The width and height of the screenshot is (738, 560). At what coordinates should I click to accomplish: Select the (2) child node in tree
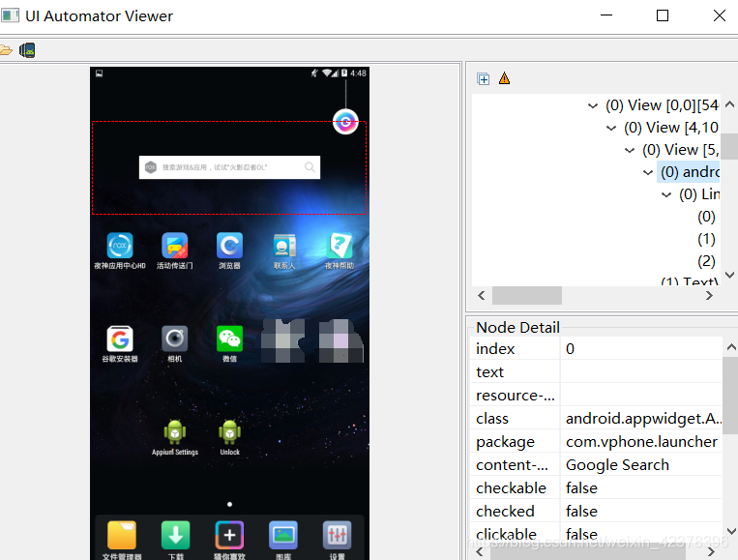point(706,261)
